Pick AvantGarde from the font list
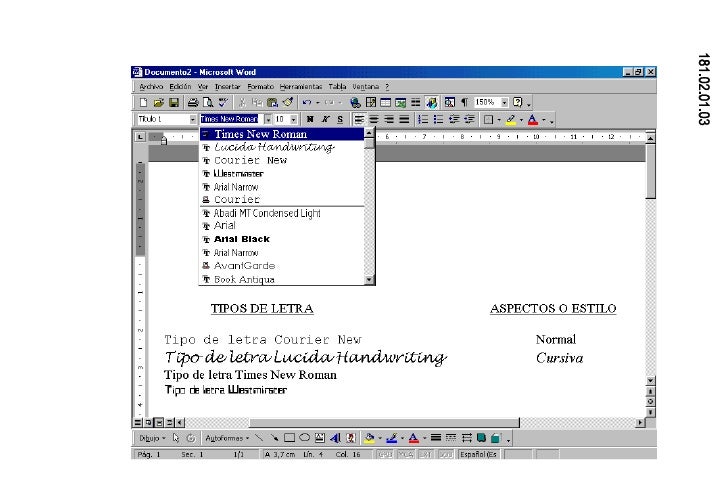The height and width of the screenshot is (504, 728). pyautogui.click(x=282, y=266)
